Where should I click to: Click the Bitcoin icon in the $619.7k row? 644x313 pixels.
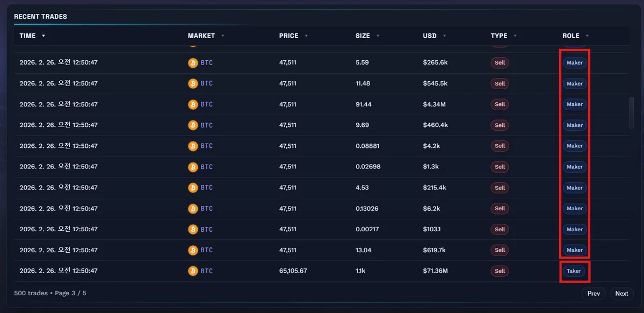coord(193,250)
